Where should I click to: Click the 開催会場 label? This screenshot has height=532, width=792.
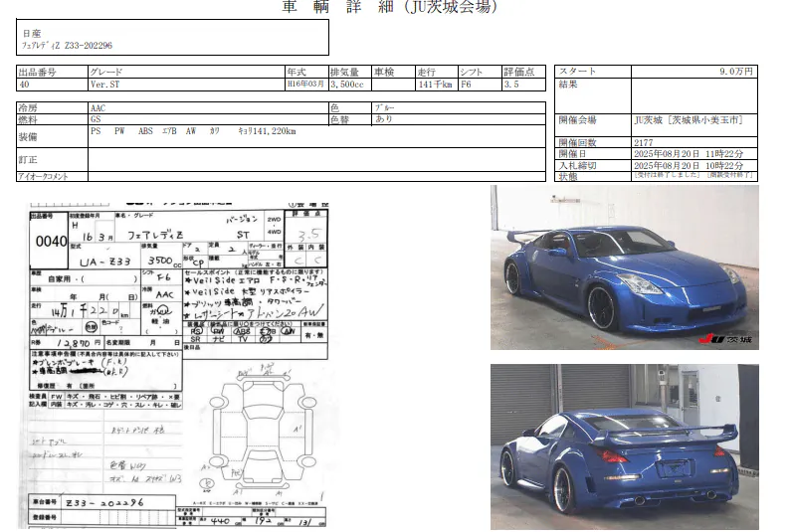[577, 120]
